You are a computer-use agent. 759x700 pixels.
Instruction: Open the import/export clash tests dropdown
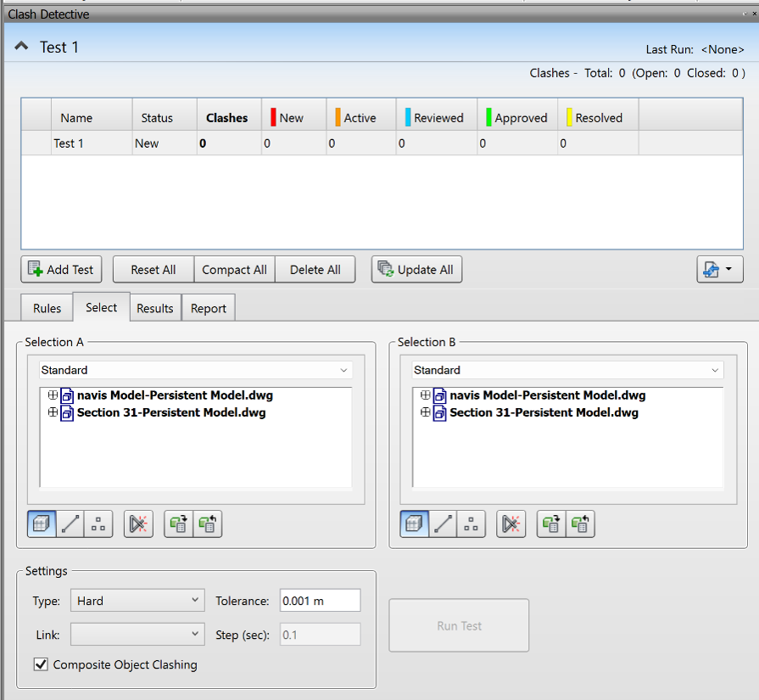tap(719, 269)
